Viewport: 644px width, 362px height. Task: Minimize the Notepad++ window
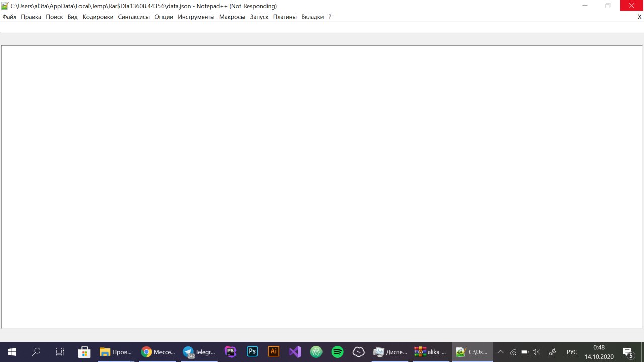(x=585, y=6)
